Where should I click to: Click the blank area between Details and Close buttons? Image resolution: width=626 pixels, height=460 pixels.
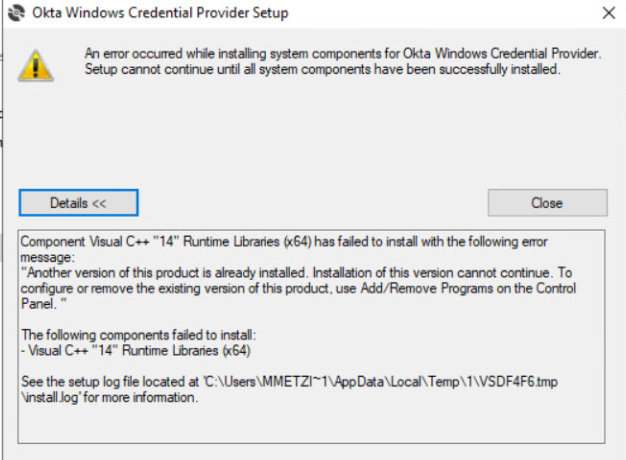[312, 202]
